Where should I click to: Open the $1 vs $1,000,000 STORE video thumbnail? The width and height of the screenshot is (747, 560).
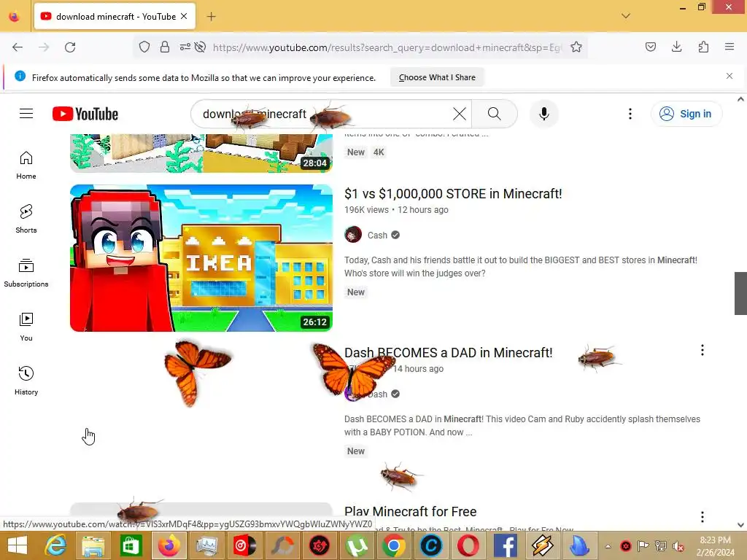(201, 258)
